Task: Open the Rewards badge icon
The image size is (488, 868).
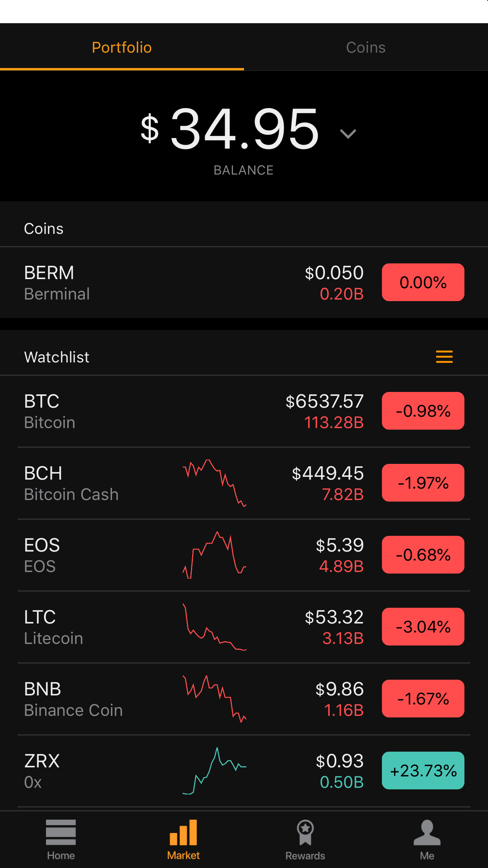Action: (x=305, y=832)
